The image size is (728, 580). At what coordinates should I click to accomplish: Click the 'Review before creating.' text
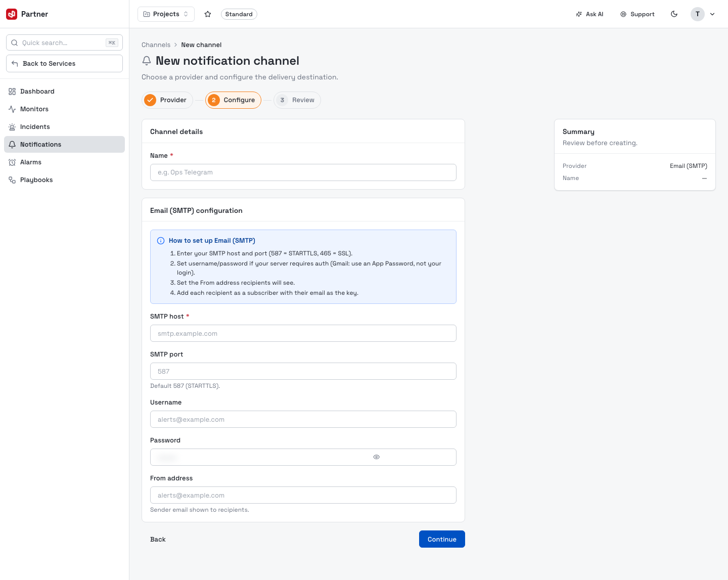[x=600, y=143]
